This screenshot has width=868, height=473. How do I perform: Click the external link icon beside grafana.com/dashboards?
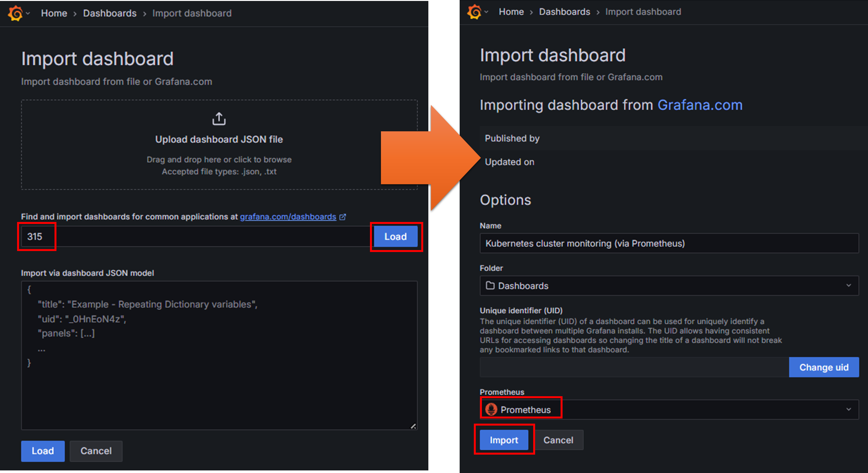343,217
